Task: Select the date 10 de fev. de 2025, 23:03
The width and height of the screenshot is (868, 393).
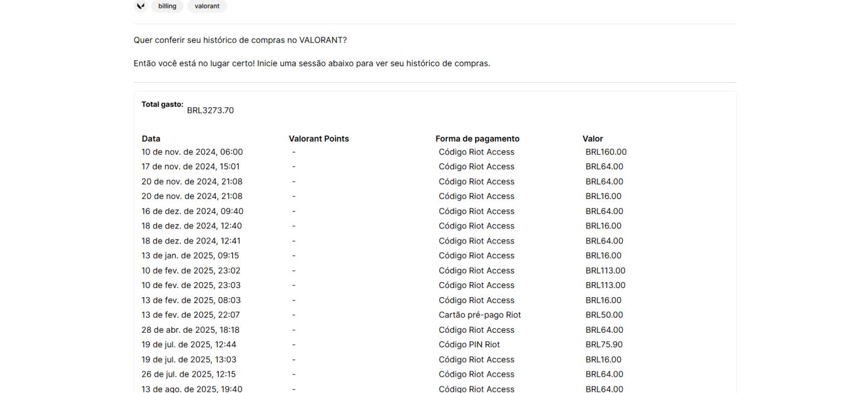Action: point(191,285)
